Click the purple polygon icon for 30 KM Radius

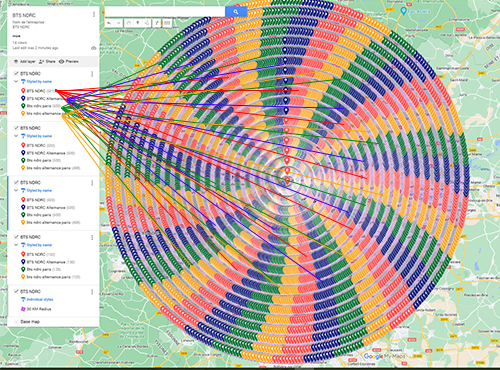click(23, 309)
